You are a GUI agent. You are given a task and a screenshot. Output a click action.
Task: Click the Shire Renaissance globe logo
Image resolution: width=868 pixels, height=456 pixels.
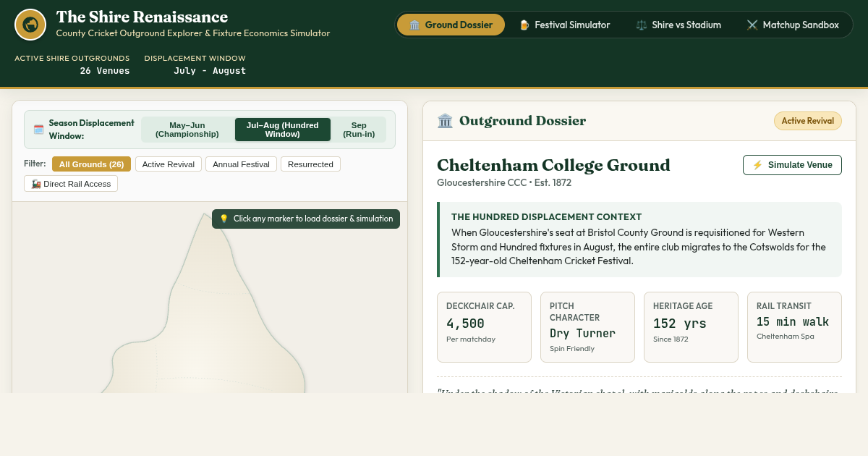(x=30, y=25)
